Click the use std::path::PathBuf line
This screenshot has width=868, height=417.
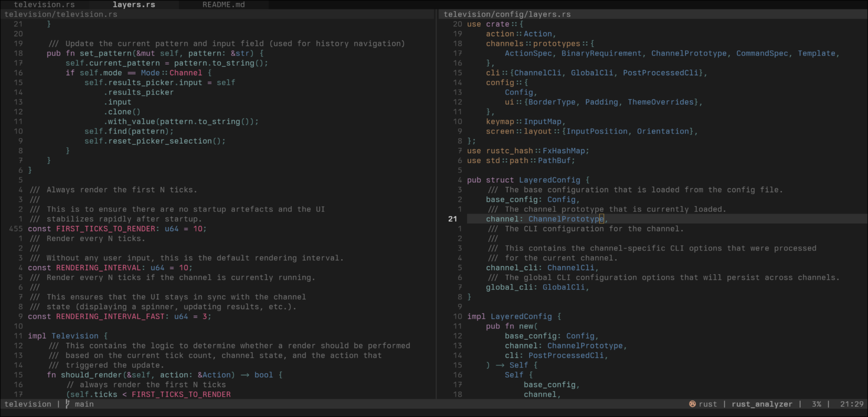(520, 160)
